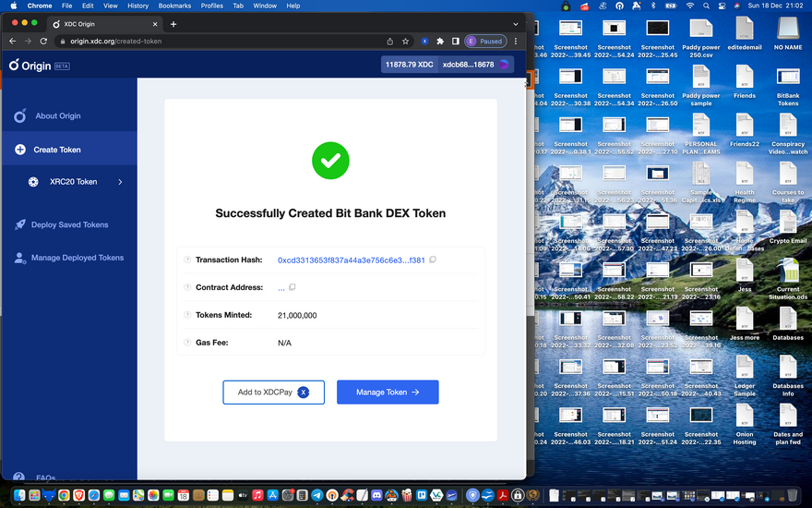Bookmark this page with the star icon
This screenshot has width=812, height=508.
click(405, 42)
